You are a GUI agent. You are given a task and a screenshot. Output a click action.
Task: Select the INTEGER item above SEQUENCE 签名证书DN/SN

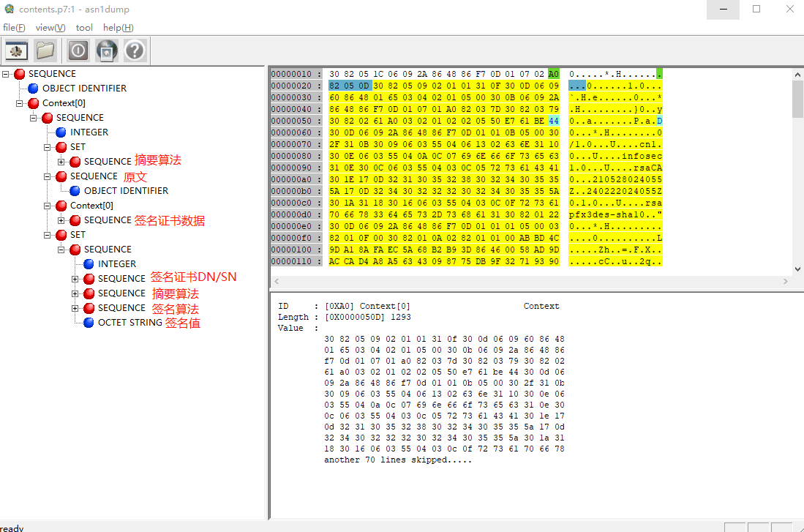pos(117,264)
